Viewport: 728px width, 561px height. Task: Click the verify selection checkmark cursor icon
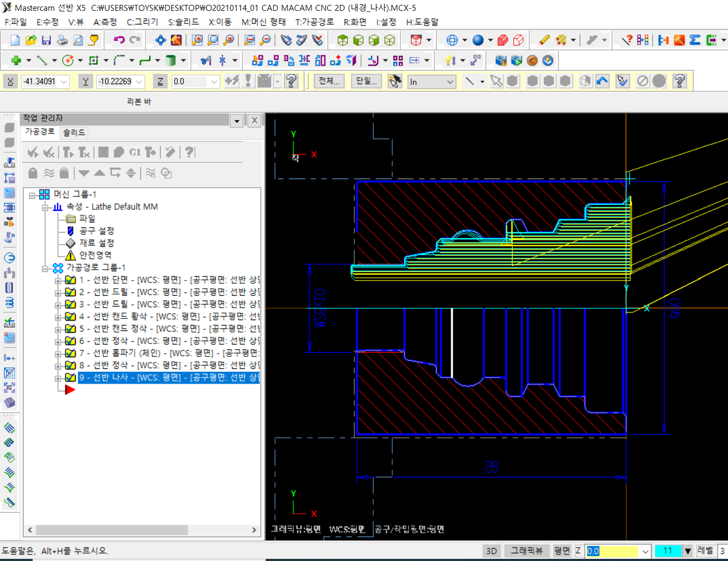[x=623, y=81]
